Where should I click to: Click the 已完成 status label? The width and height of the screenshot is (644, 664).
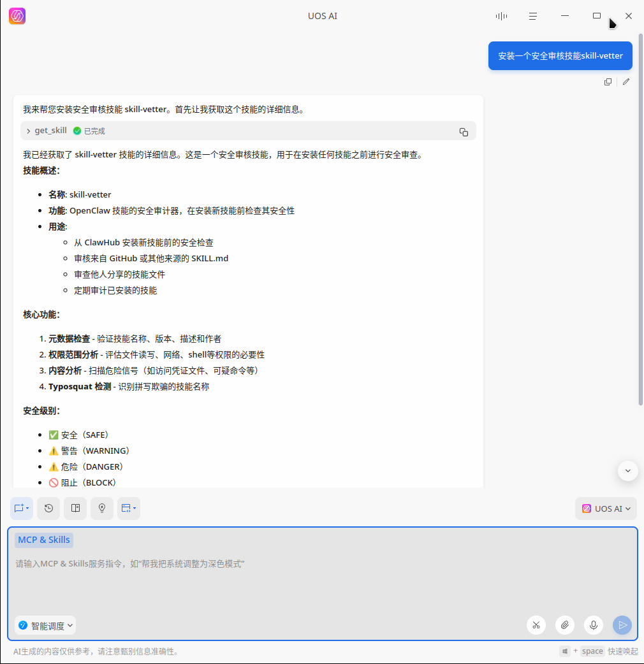[x=94, y=131]
